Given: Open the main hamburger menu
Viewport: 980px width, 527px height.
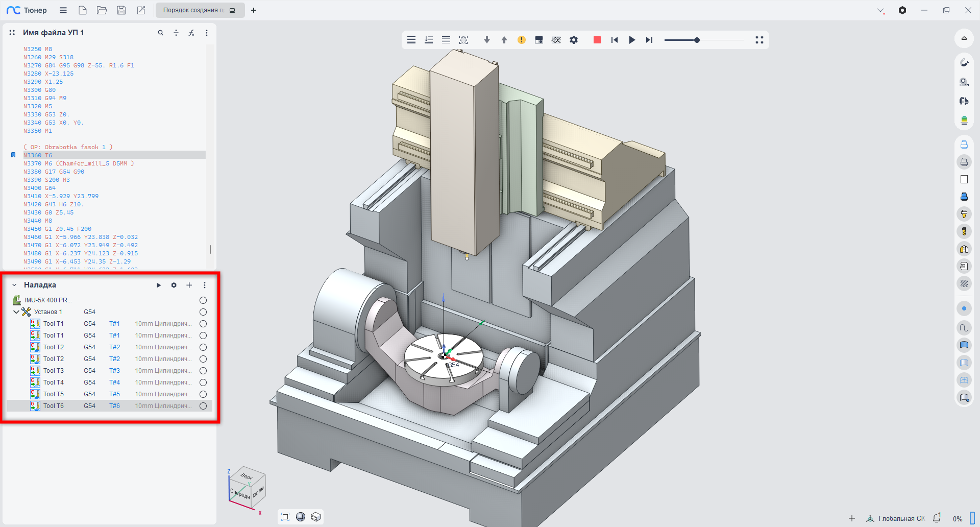Looking at the screenshot, I should [x=63, y=10].
